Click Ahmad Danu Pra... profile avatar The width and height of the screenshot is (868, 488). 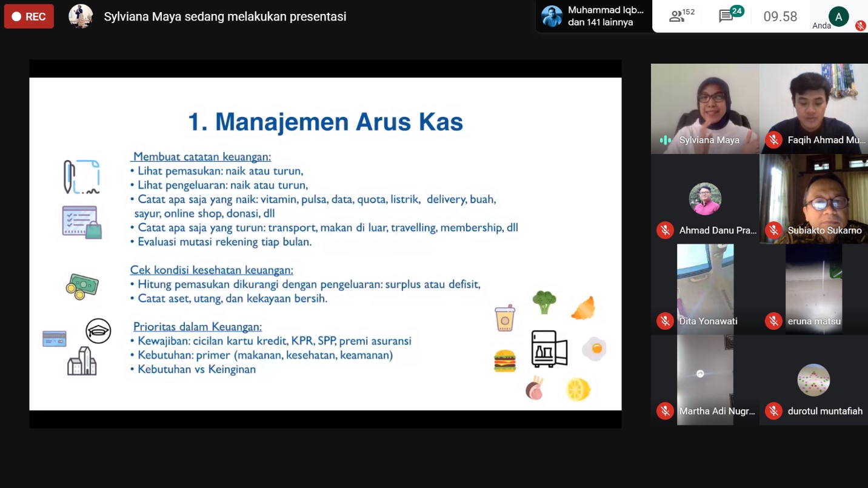(x=705, y=199)
